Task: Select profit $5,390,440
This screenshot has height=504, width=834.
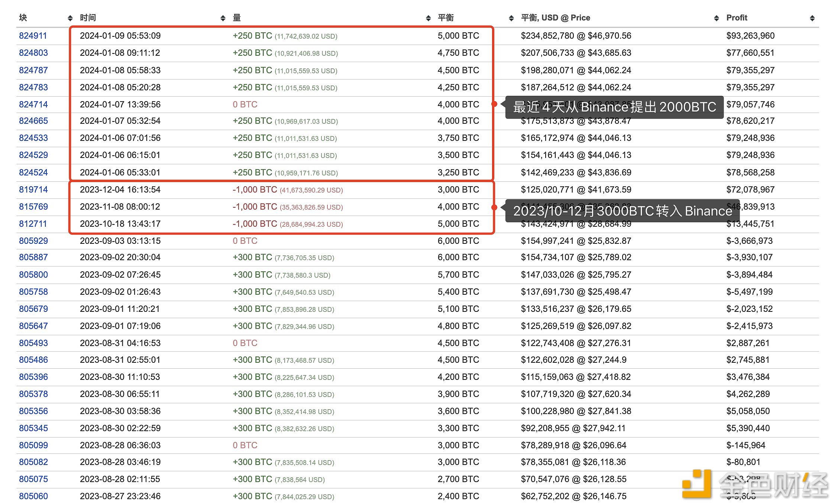Action: pos(748,428)
